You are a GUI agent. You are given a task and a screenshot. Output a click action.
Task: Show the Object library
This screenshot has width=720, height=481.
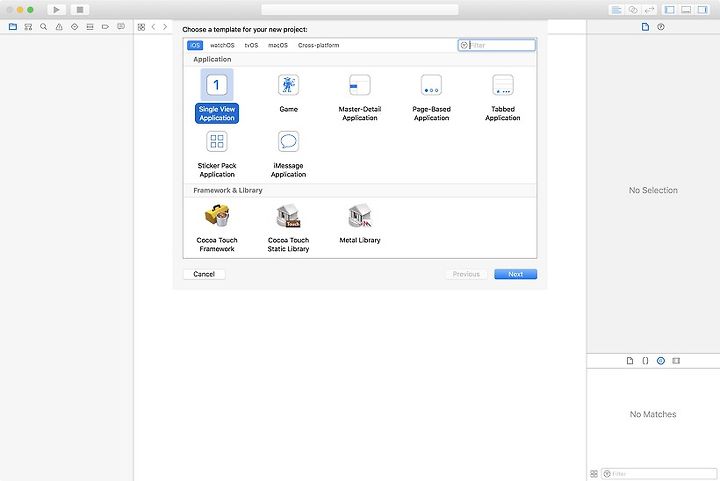click(x=661, y=361)
